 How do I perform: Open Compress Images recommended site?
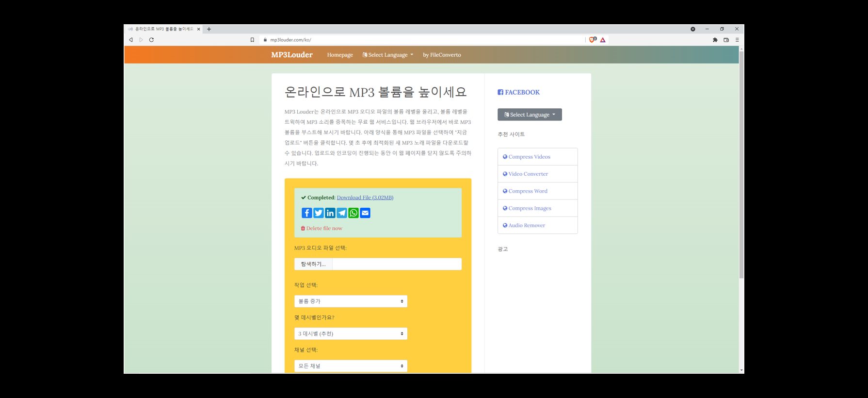point(538,208)
